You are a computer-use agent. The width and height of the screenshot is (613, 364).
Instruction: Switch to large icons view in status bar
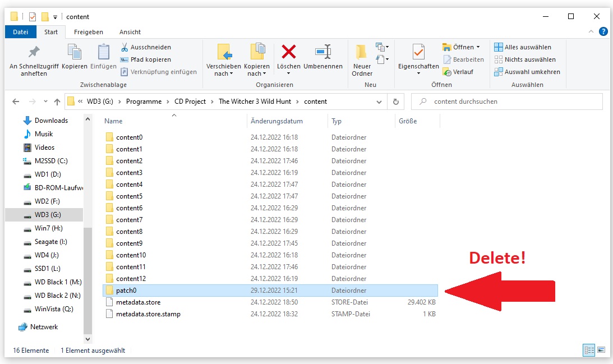click(601, 350)
